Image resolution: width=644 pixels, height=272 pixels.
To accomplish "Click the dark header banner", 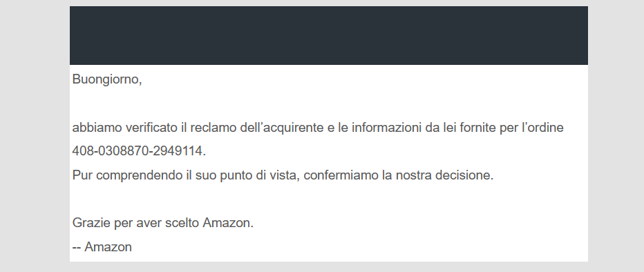I will 329,35.
